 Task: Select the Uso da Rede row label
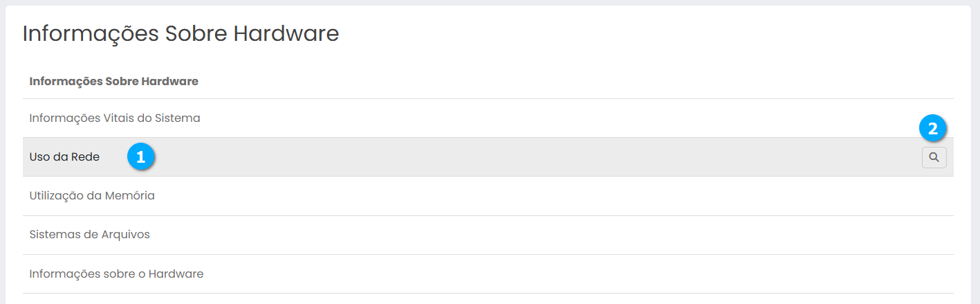click(x=64, y=157)
